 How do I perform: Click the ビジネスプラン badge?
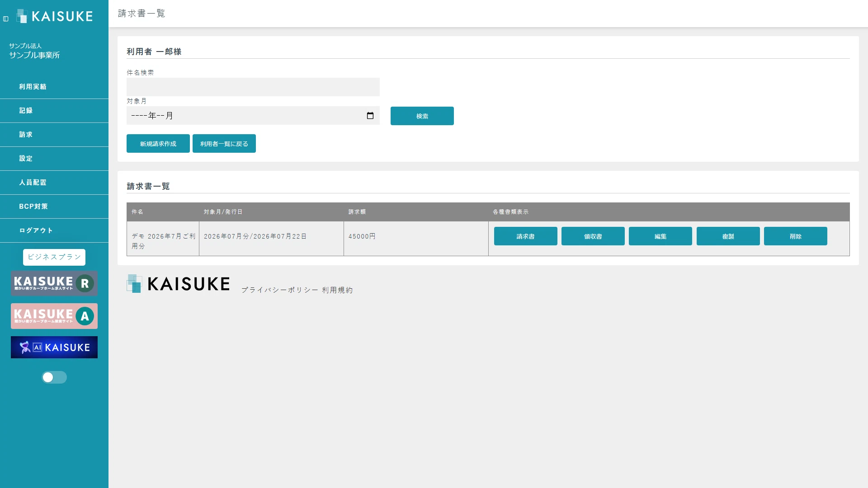coord(54,257)
